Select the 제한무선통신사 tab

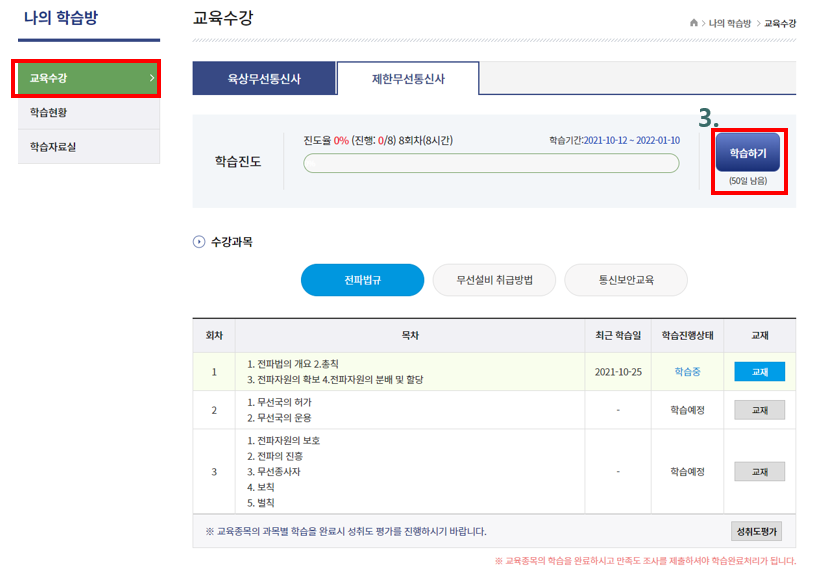coord(407,78)
